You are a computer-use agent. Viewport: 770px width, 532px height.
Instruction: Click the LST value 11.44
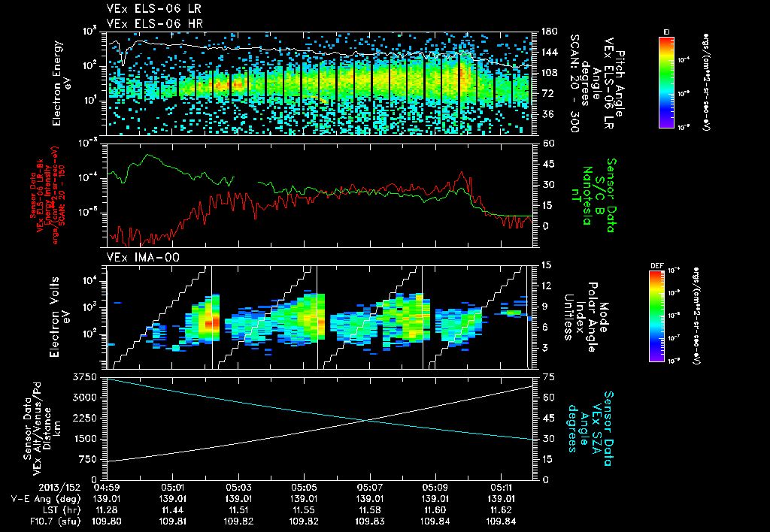[172, 511]
